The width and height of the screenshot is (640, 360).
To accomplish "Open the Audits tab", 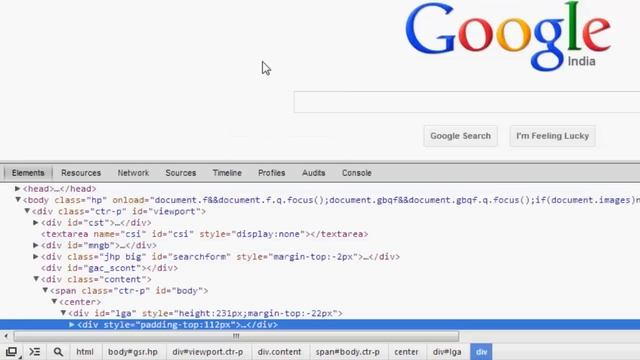I will [x=313, y=173].
